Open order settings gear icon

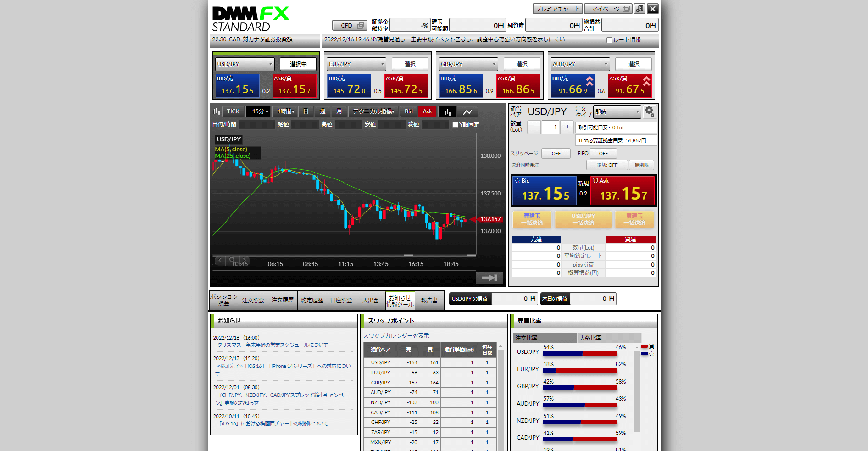click(x=649, y=111)
